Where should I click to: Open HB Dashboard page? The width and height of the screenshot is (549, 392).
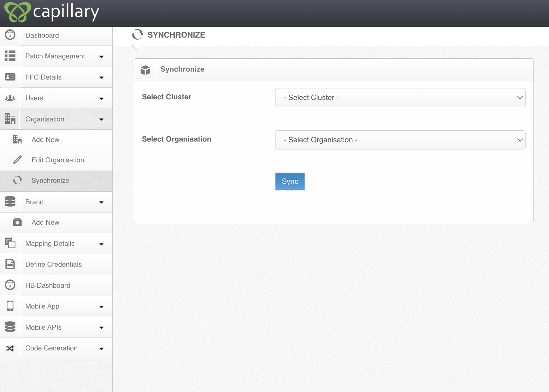coord(56,285)
